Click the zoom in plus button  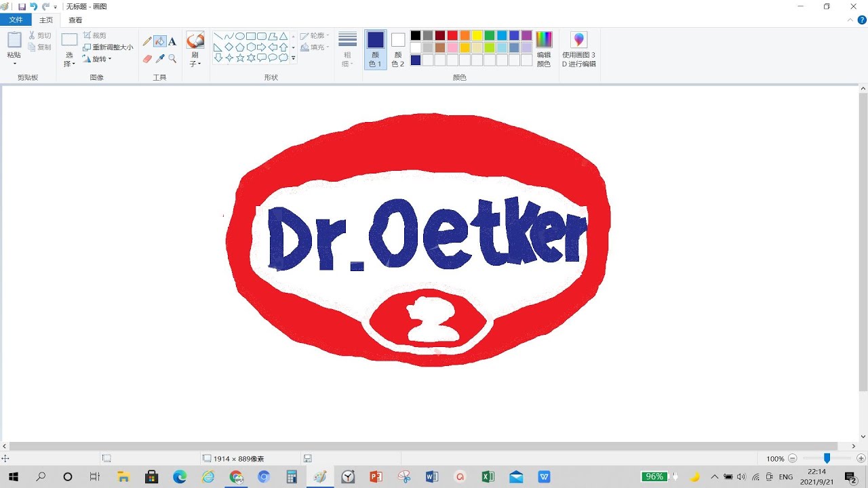tap(861, 459)
